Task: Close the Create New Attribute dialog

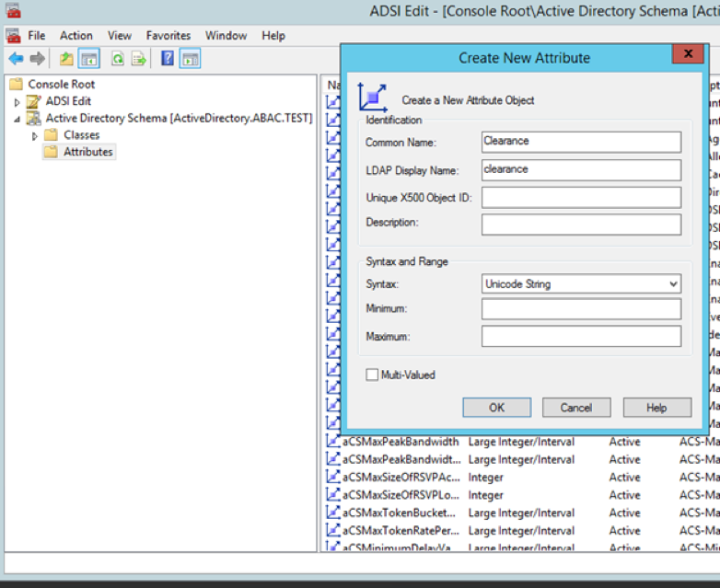Action: tap(688, 53)
